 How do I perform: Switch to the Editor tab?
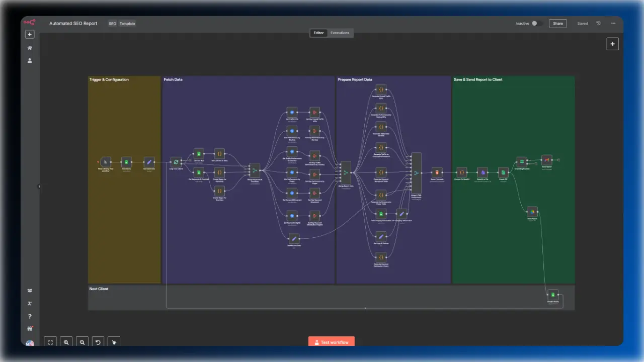pos(319,33)
